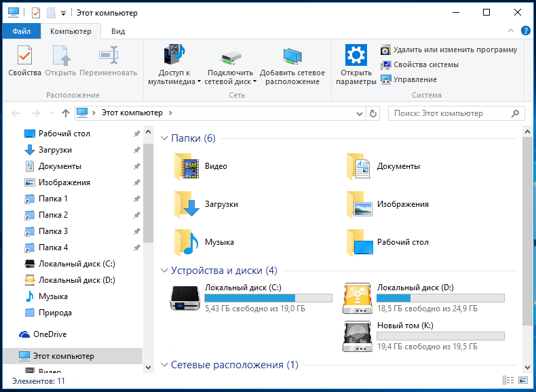Image resolution: width=536 pixels, height=392 pixels.
Task: Open Открыть параметры gear icon
Action: 356,55
